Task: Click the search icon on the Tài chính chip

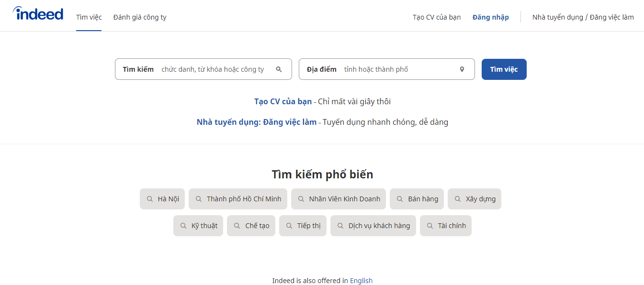Action: [430, 226]
